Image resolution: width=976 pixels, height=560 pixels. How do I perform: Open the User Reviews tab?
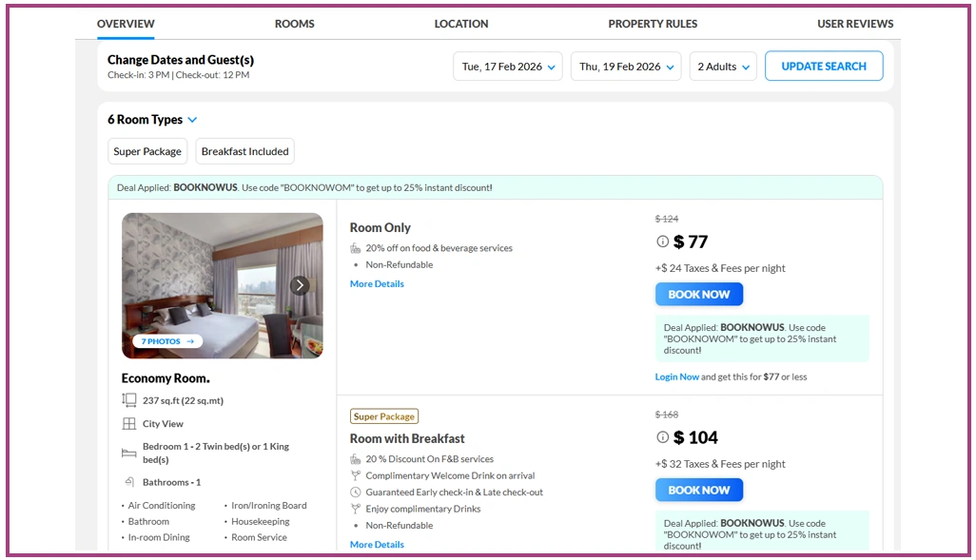(855, 24)
